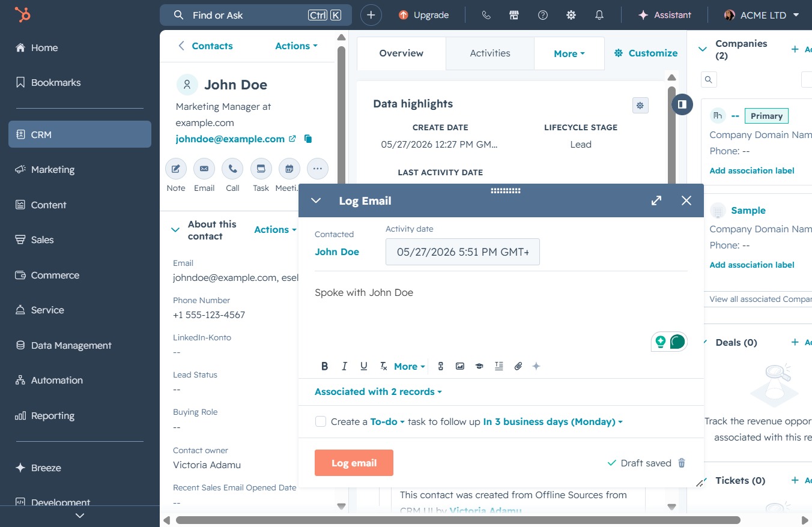
Task: Open the calling phone icon in top bar
Action: pyautogui.click(x=486, y=15)
